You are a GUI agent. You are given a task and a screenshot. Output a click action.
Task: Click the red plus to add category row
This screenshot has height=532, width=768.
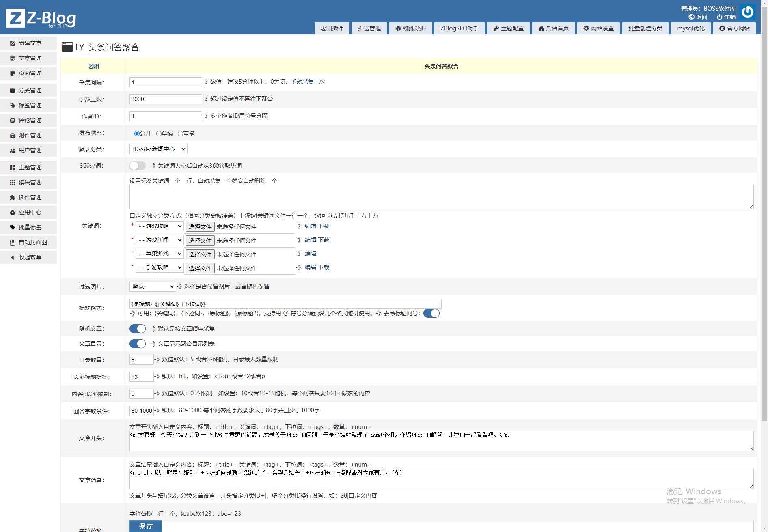click(132, 224)
